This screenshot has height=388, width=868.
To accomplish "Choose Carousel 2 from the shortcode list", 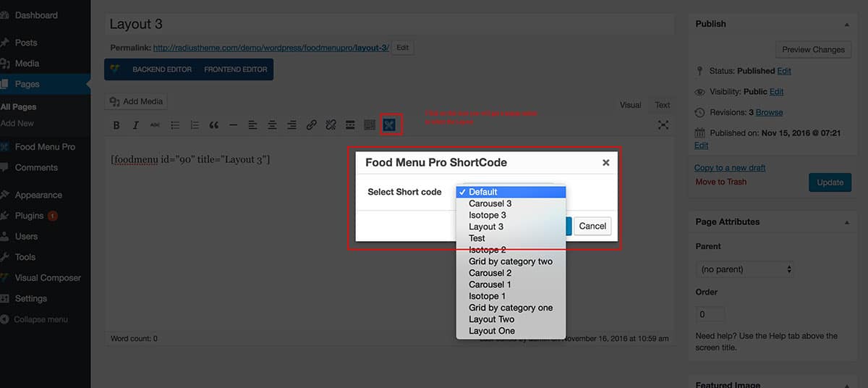I will point(511,273).
